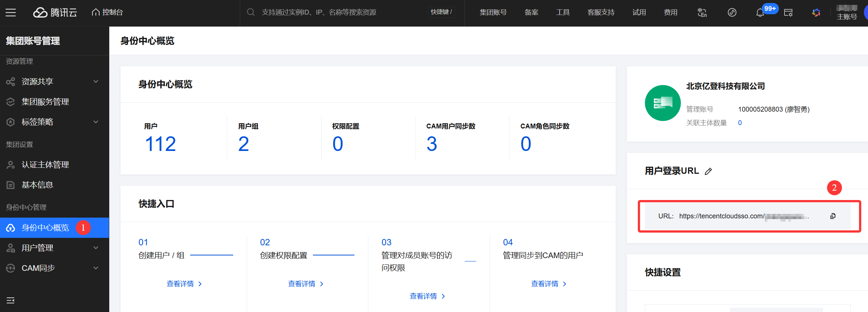Open 基本信息 in the sidebar

(x=37, y=185)
